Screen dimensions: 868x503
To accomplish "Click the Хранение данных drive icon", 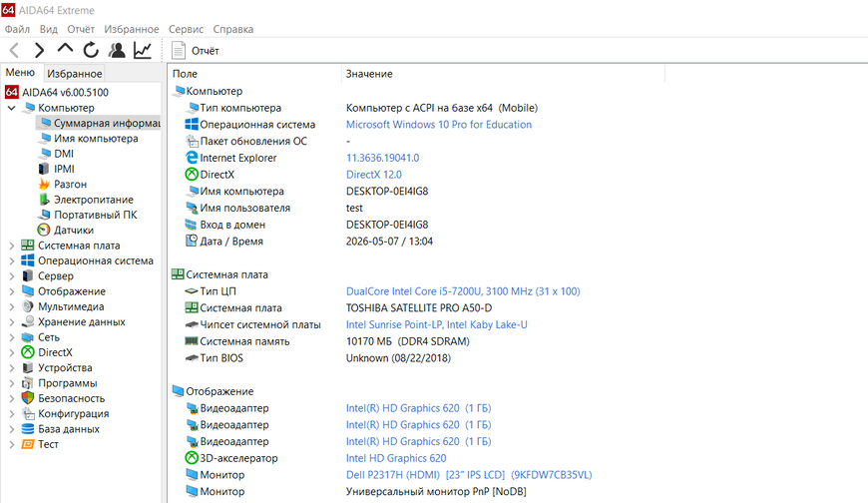I will tap(28, 321).
